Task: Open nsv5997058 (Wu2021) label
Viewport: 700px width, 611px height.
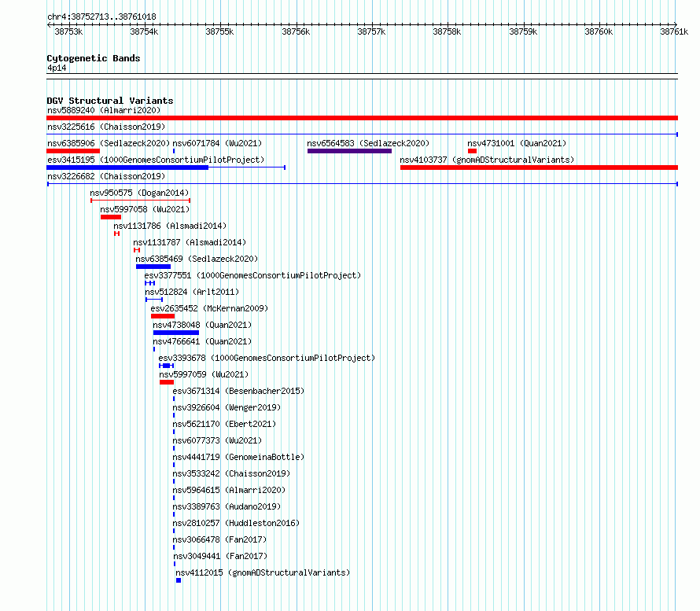Action: click(x=145, y=209)
